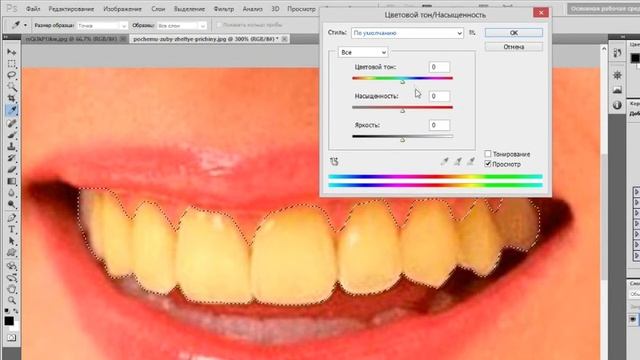Select the History Brush tool
This screenshot has height=360, width=640.
click(11, 158)
